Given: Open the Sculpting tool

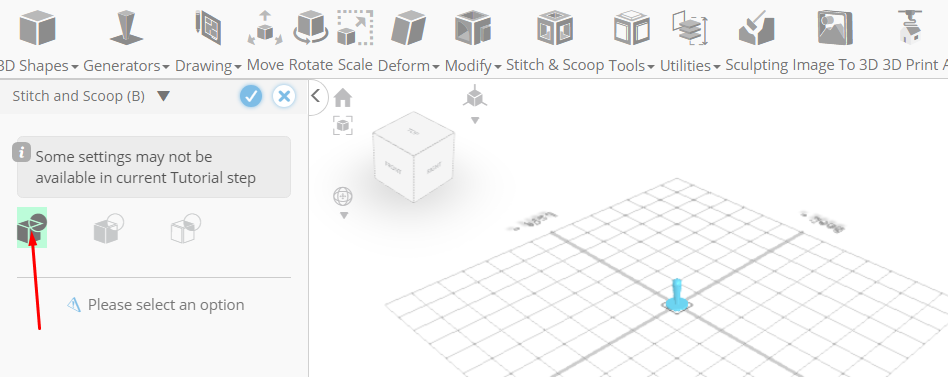Looking at the screenshot, I should click(757, 28).
